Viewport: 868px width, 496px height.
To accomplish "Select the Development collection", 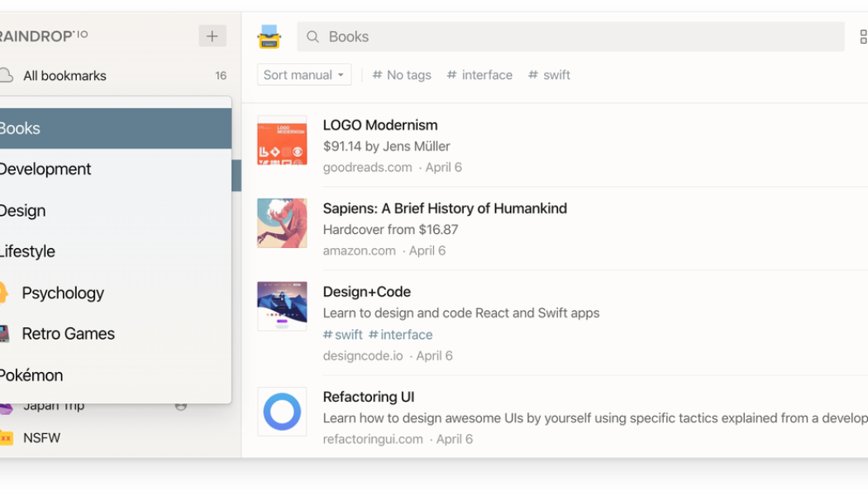I will [46, 169].
